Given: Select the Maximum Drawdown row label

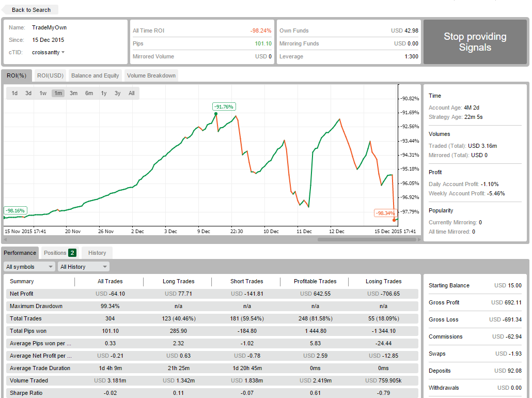Looking at the screenshot, I should point(36,306).
